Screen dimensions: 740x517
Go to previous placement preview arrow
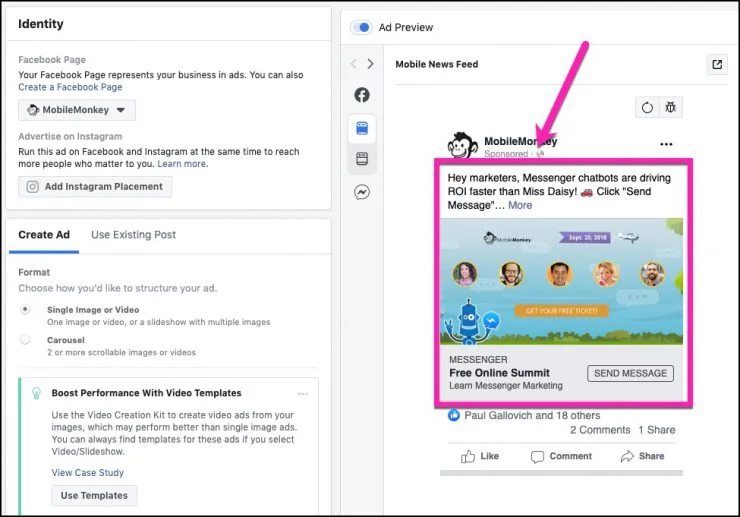[354, 64]
